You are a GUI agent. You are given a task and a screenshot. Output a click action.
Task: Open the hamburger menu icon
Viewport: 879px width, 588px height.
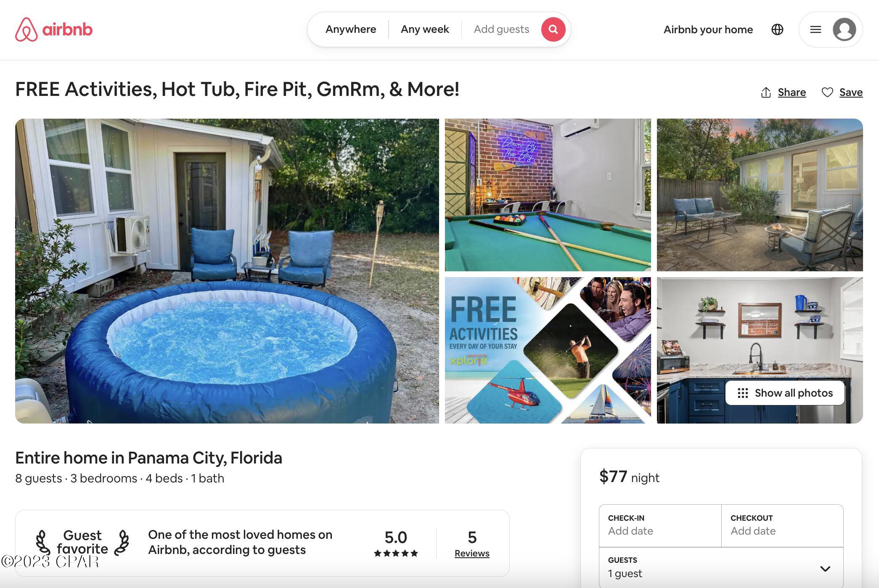pyautogui.click(x=815, y=29)
